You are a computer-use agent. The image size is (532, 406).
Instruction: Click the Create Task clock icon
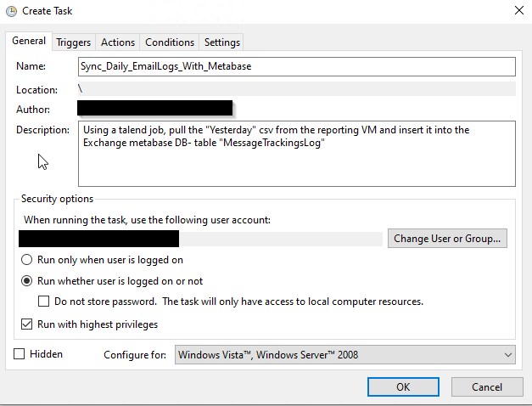click(x=11, y=11)
